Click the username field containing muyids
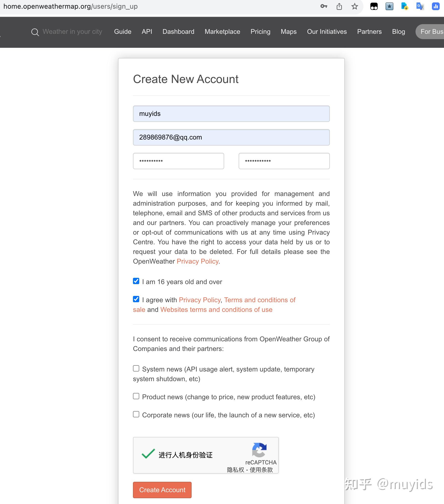 click(x=231, y=114)
